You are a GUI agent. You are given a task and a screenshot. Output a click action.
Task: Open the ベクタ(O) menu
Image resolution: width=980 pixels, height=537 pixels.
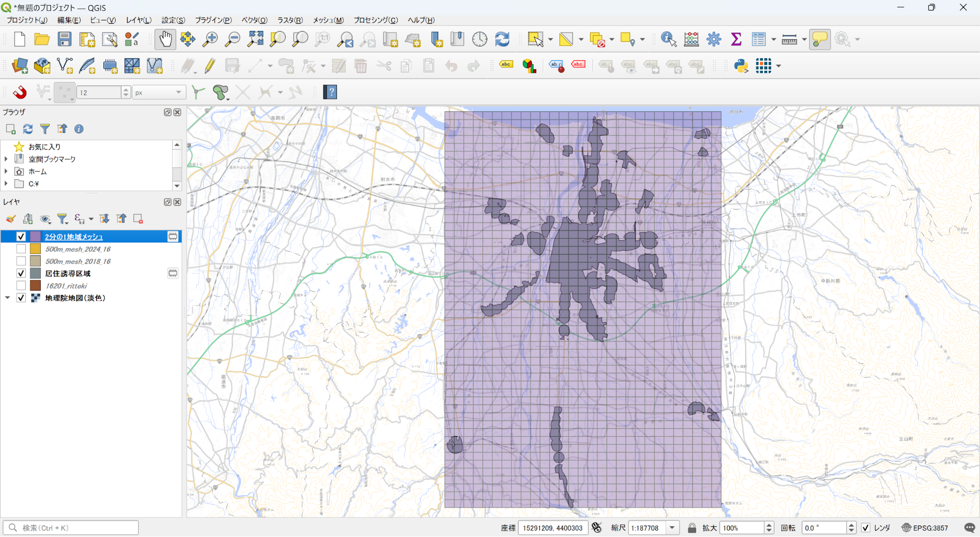coord(254,20)
